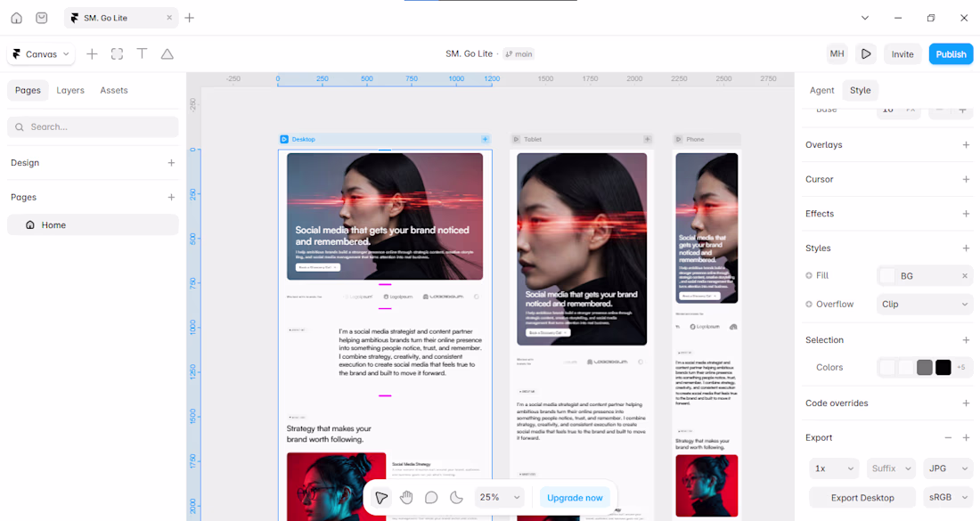
Task: Select the Vector triangle tool
Action: 167,54
